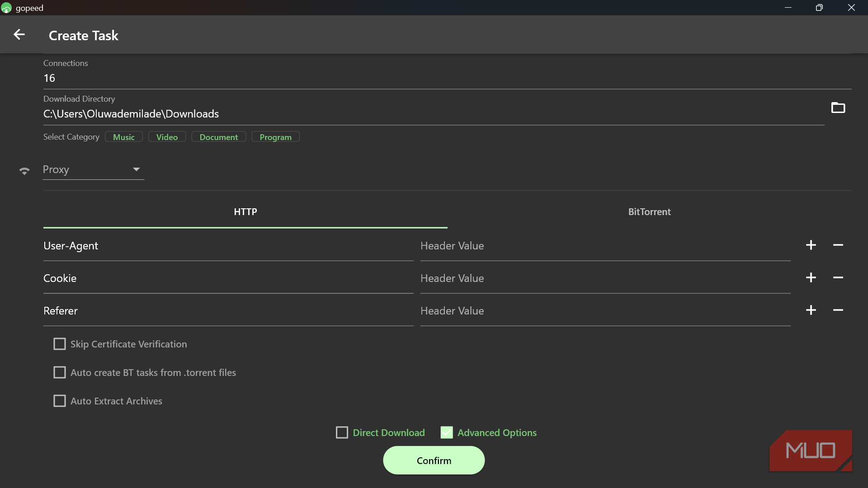Image resolution: width=868 pixels, height=488 pixels.
Task: Remove the Cookie header row
Action: 838,277
